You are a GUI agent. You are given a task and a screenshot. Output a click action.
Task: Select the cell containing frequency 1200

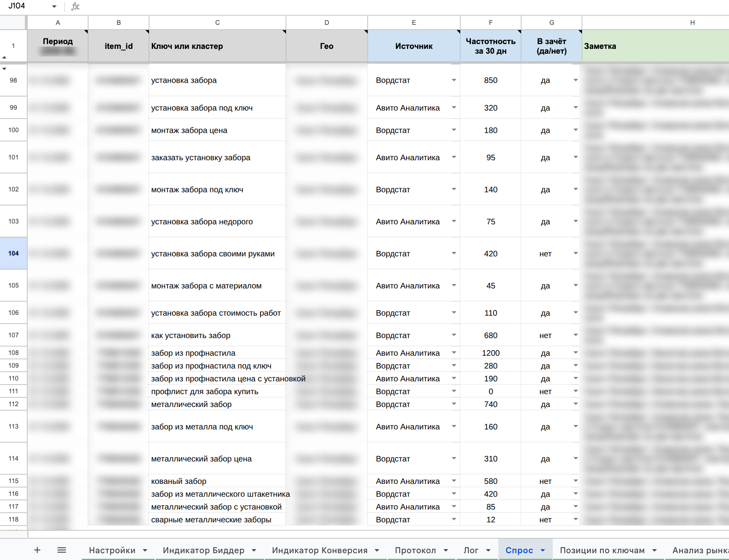(x=491, y=353)
